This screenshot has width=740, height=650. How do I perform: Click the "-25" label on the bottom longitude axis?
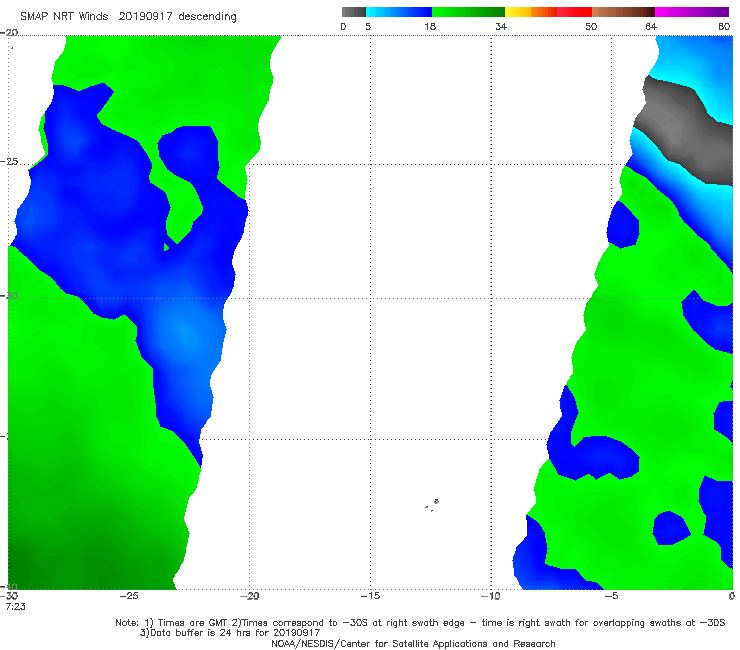[x=129, y=596]
